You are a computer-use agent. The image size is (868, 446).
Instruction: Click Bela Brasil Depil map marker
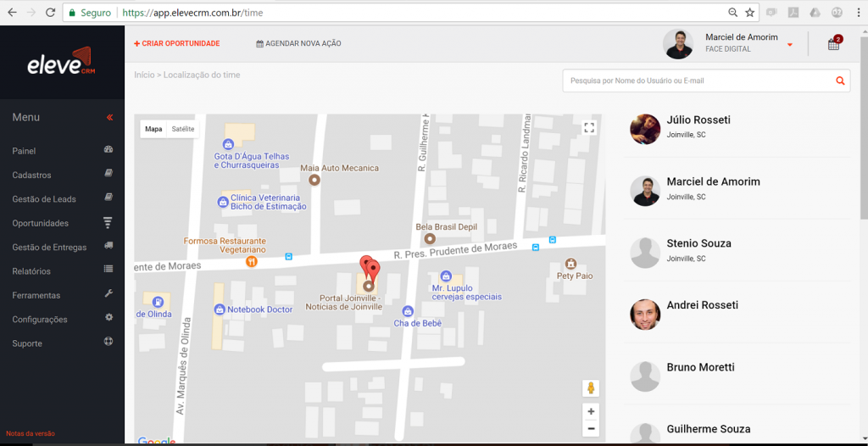point(430,239)
